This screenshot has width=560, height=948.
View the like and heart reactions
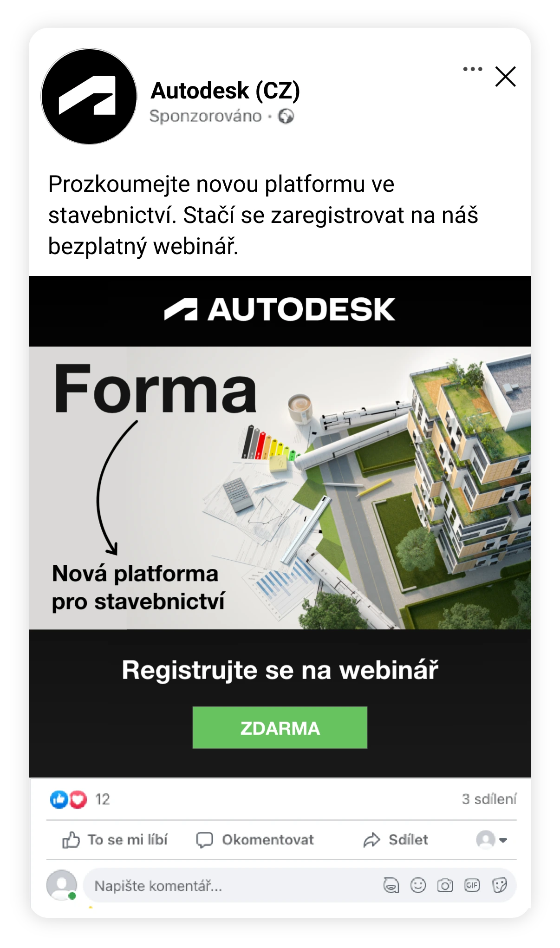click(x=68, y=799)
